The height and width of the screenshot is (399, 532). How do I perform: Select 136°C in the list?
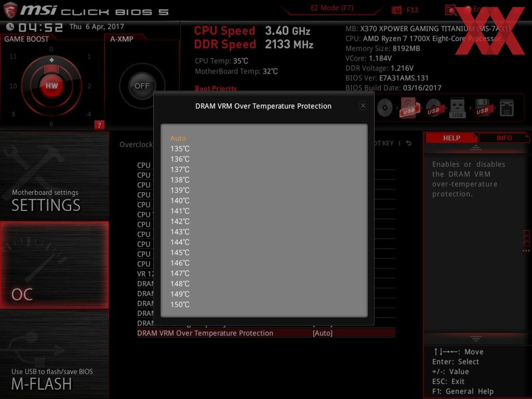(x=180, y=159)
